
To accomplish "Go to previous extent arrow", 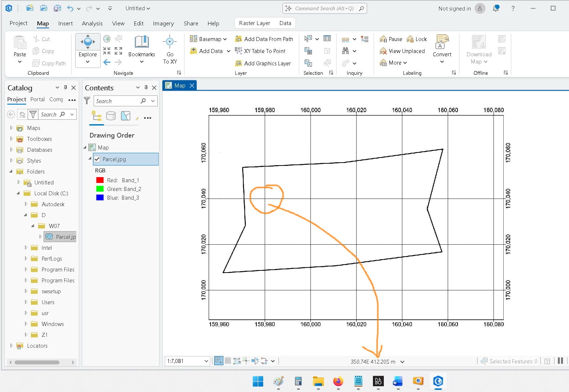I will pos(107,62).
